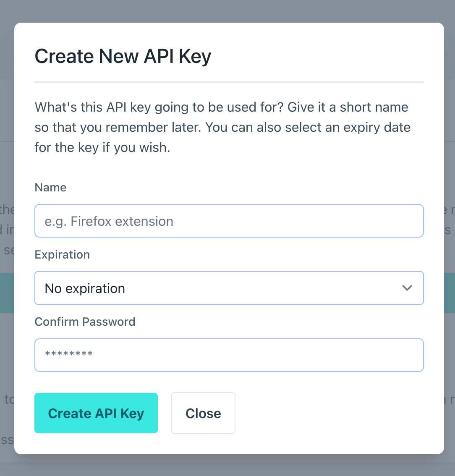Click the "e.g. Firefox extension" placeholder text
Viewport: 455px width, 476px height.
click(109, 221)
